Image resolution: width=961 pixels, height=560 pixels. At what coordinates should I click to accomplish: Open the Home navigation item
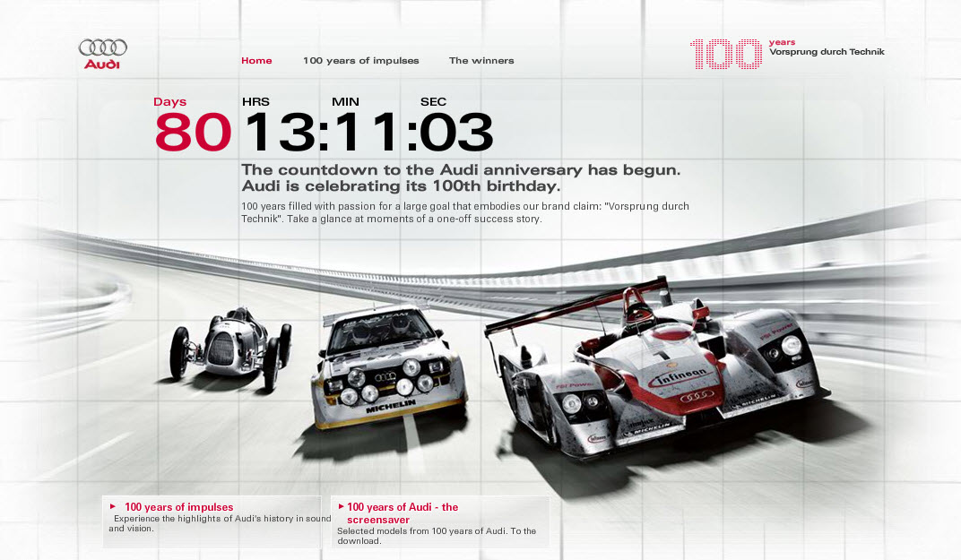256,61
